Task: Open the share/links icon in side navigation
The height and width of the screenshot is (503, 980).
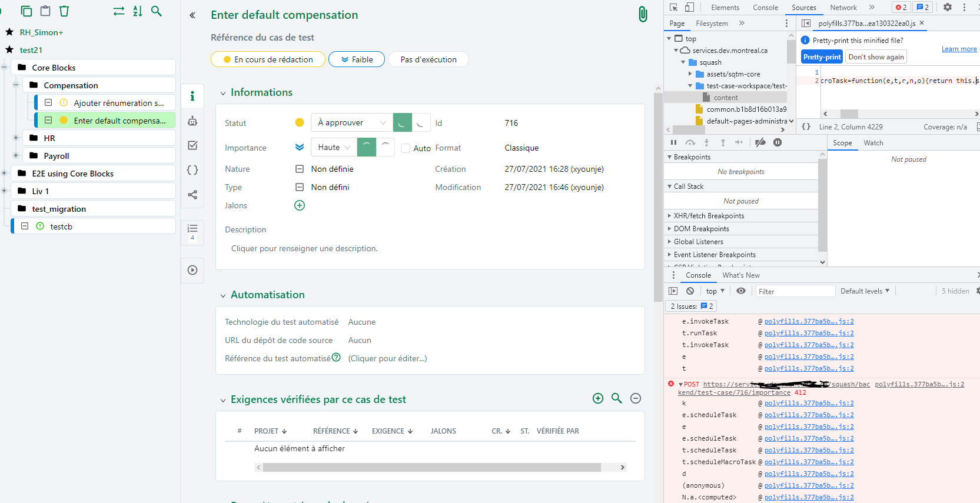Action: pyautogui.click(x=192, y=195)
